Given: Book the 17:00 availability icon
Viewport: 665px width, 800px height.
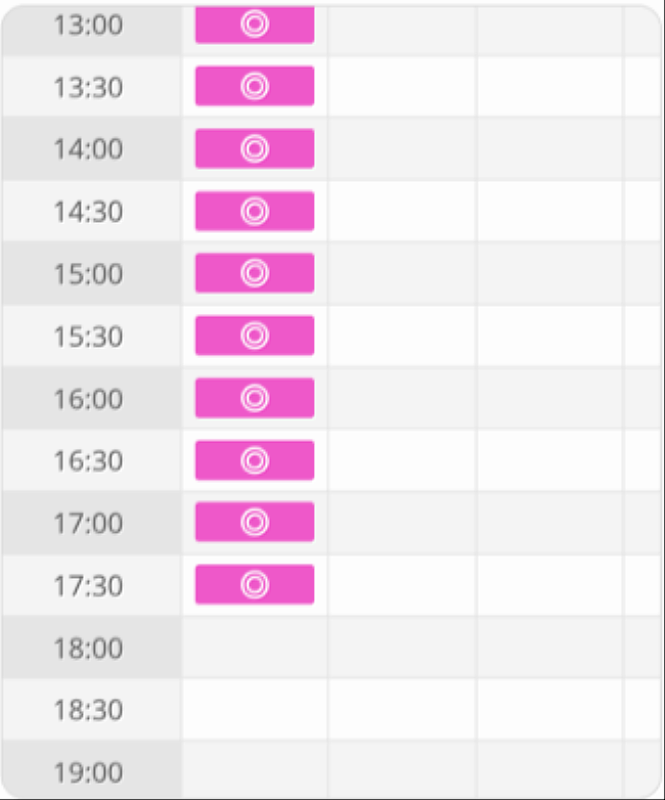Looking at the screenshot, I should coord(255,522).
